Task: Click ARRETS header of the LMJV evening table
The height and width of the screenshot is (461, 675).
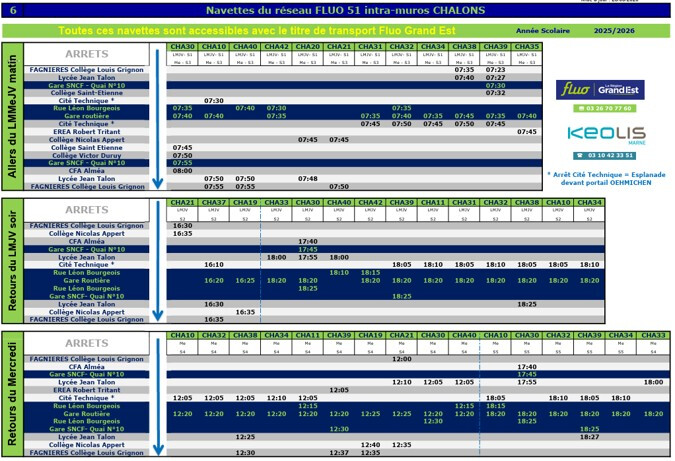Action: (x=87, y=210)
